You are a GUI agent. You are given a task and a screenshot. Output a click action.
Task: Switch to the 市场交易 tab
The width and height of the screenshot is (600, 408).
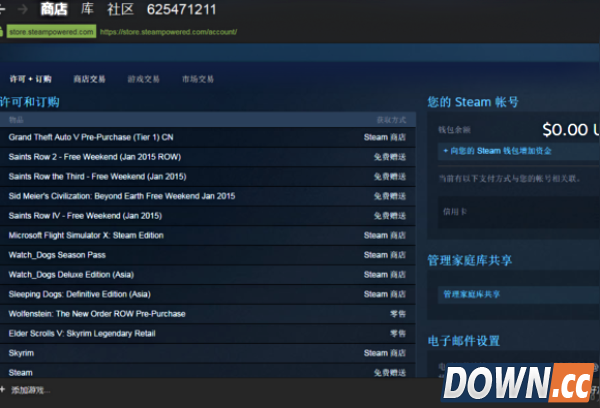[x=198, y=79]
